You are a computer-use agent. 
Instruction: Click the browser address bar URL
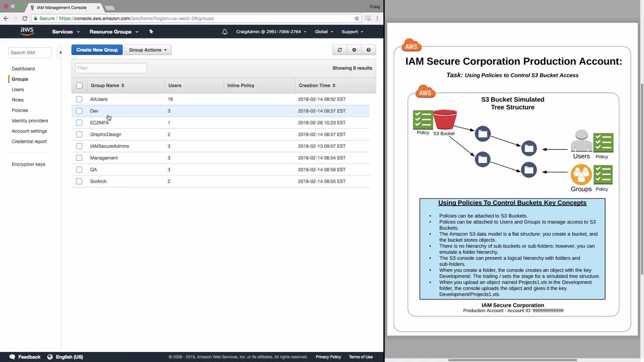point(136,18)
